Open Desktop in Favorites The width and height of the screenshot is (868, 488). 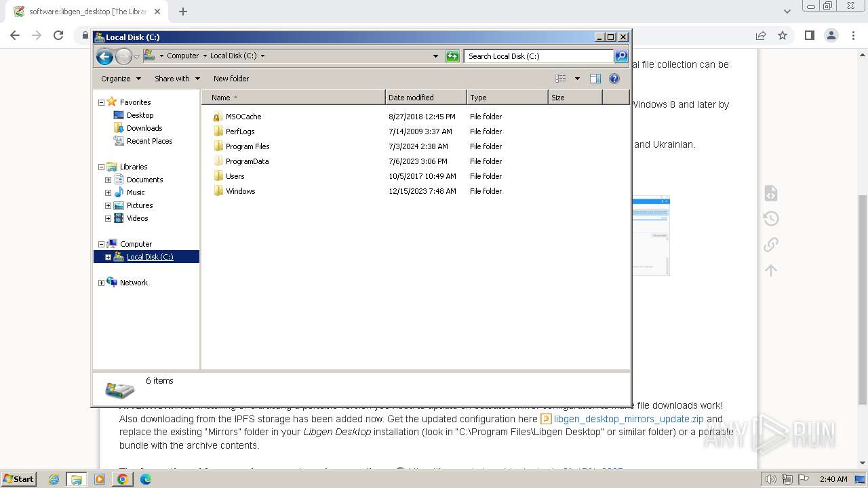tap(140, 115)
